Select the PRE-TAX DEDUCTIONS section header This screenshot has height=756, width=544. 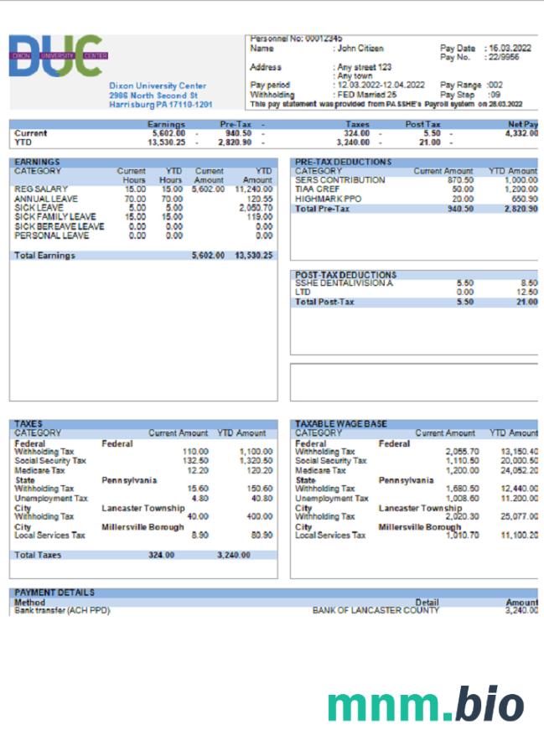click(343, 162)
